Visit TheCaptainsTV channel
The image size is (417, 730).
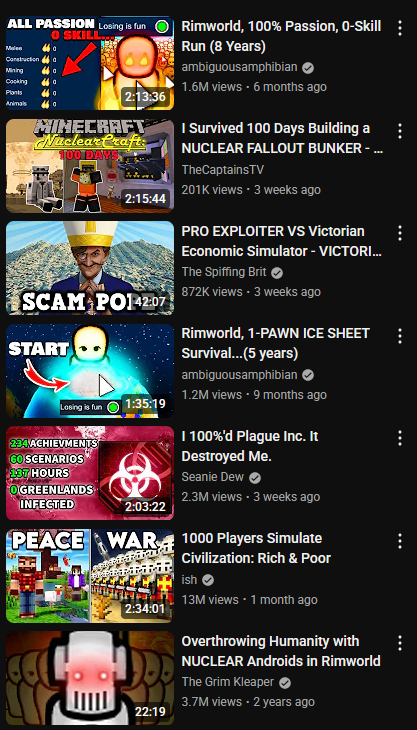[x=222, y=169]
